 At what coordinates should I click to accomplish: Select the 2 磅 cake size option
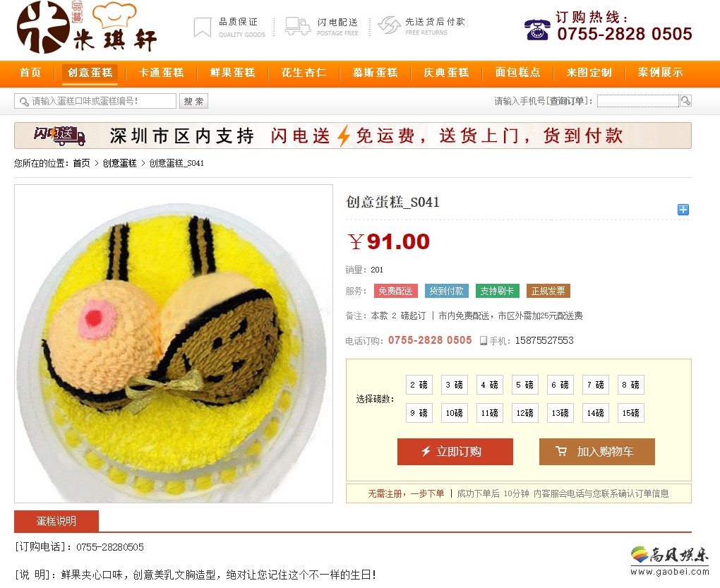tap(419, 385)
